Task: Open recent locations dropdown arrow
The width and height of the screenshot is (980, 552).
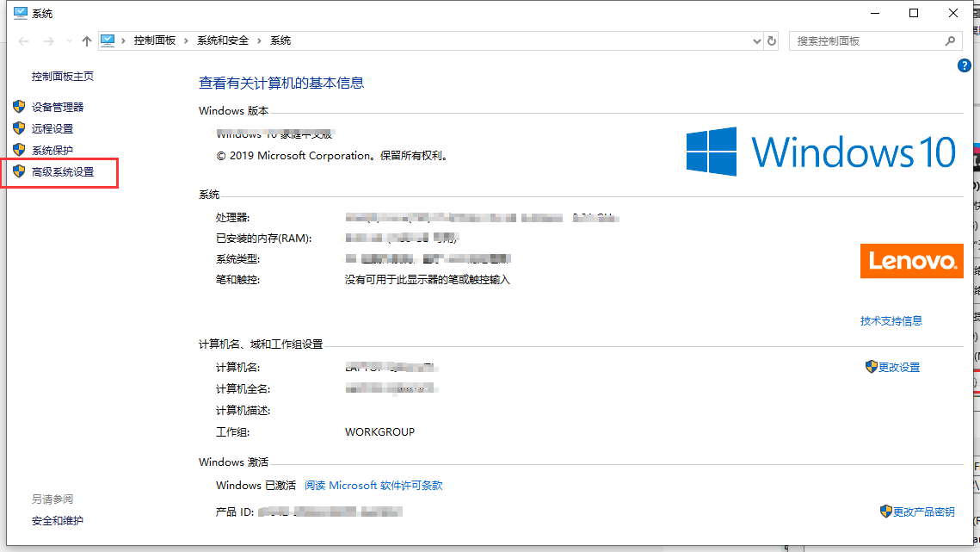Action: point(69,41)
